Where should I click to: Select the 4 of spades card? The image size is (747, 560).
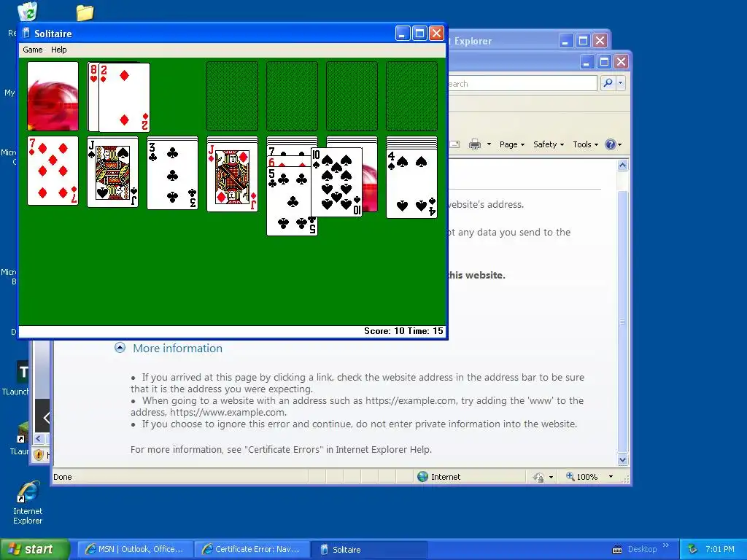click(411, 184)
